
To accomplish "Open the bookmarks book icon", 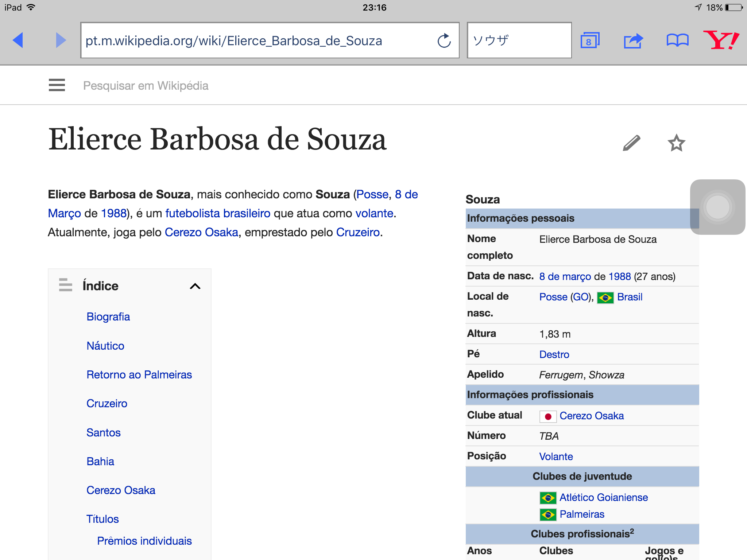I will (x=677, y=40).
